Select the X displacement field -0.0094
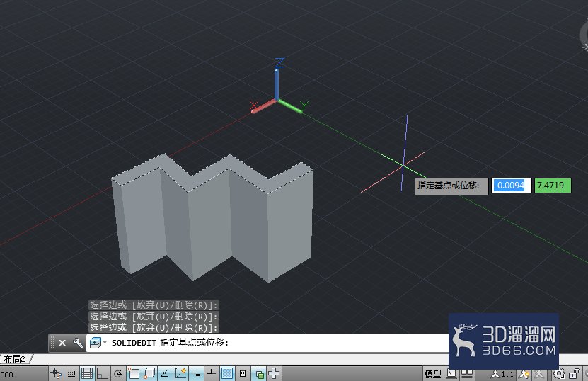The height and width of the screenshot is (381, 588). click(511, 186)
